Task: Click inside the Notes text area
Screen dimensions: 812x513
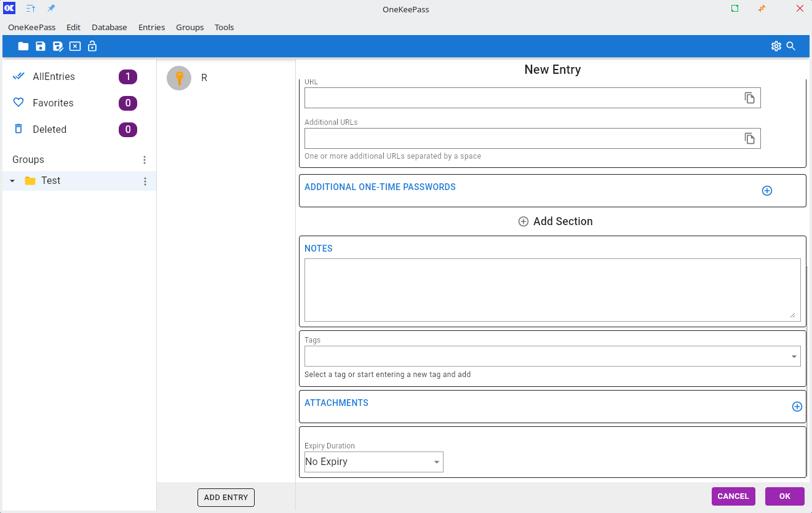Action: [552, 290]
